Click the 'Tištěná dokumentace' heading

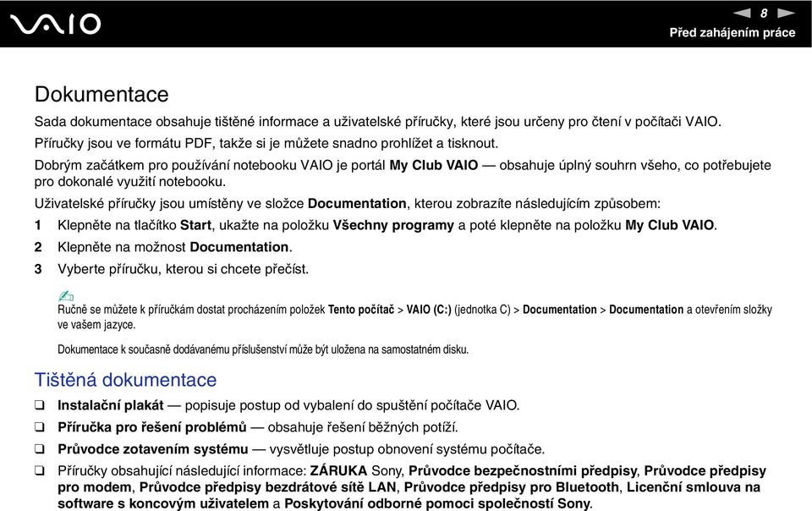125,380
